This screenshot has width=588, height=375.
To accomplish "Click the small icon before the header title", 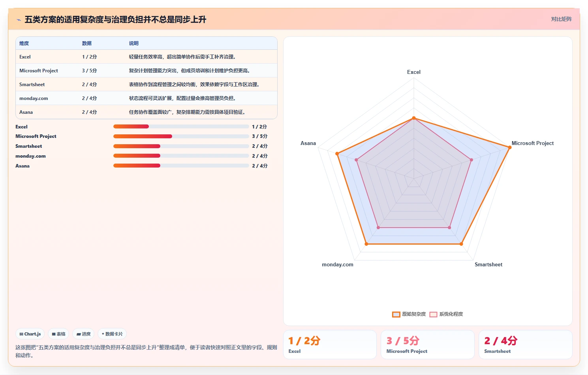I will tap(19, 20).
